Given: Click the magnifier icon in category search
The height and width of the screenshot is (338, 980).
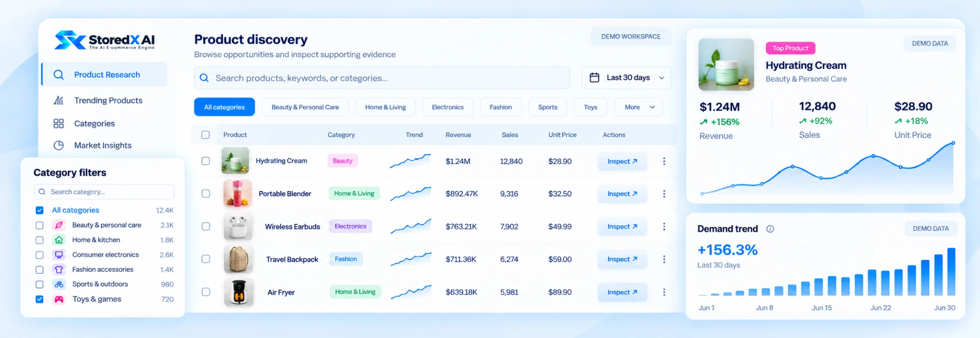Looking at the screenshot, I should [42, 192].
